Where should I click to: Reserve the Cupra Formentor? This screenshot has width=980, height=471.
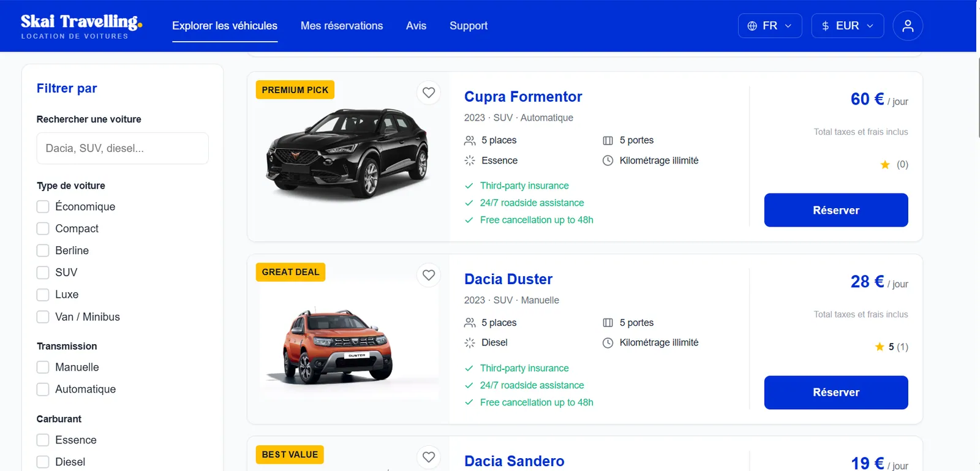pyautogui.click(x=836, y=210)
